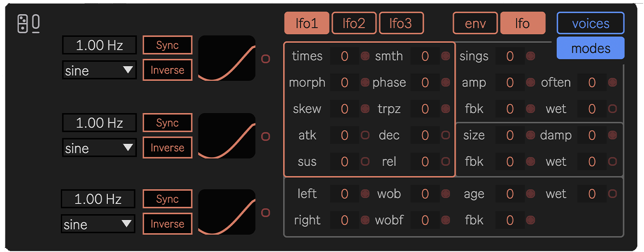Click the skew value number box

pyautogui.click(x=344, y=109)
